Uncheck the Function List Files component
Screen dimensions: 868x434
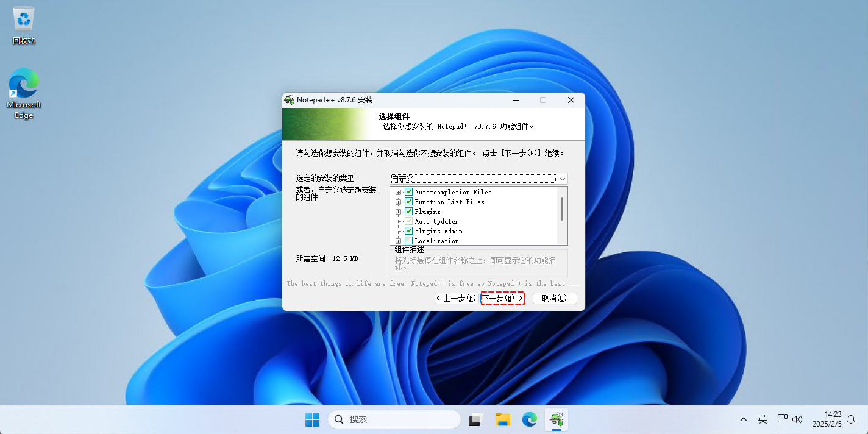[408, 202]
